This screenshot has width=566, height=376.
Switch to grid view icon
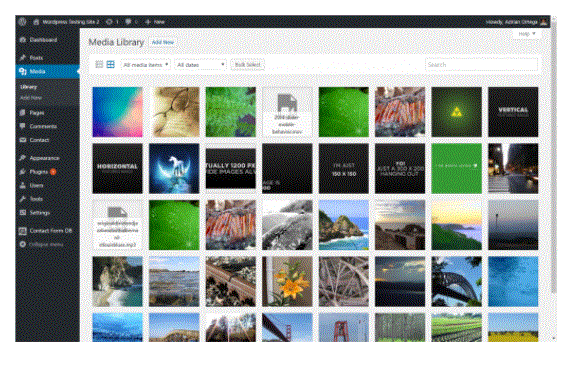(110, 65)
